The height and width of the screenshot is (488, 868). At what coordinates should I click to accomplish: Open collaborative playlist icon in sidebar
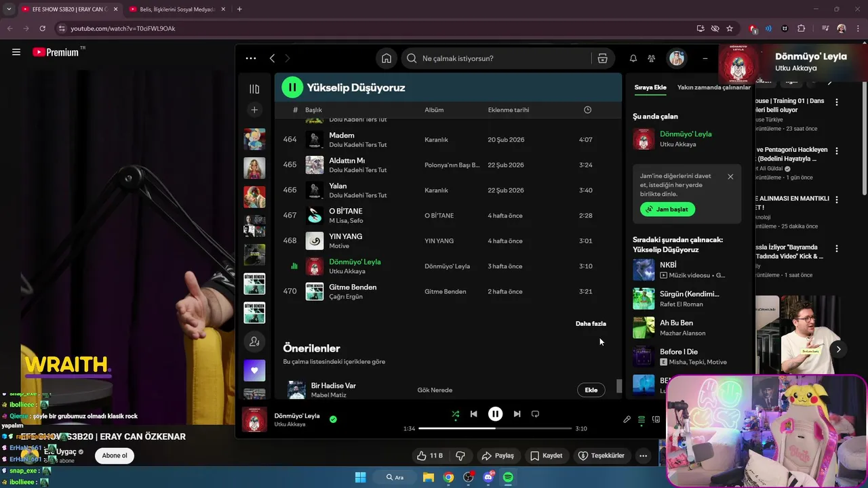(x=254, y=342)
